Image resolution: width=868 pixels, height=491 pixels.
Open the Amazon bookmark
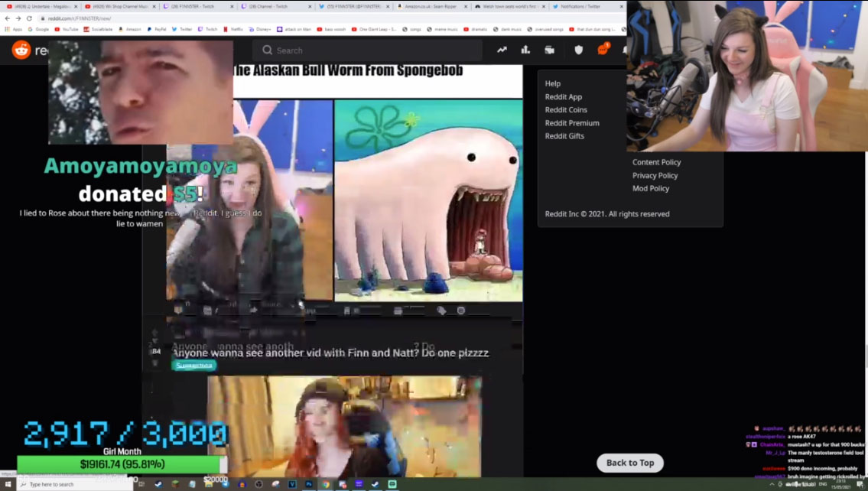coord(130,29)
